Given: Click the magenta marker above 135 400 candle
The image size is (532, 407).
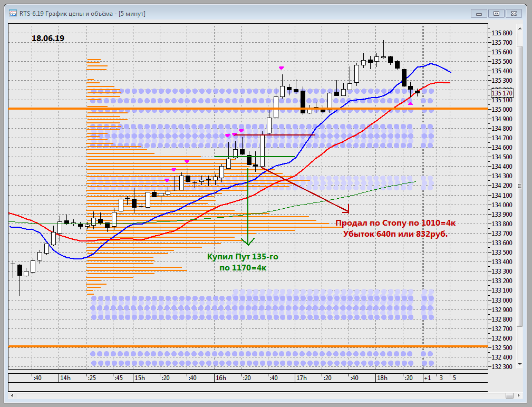Looking at the screenshot, I should pos(281,68).
